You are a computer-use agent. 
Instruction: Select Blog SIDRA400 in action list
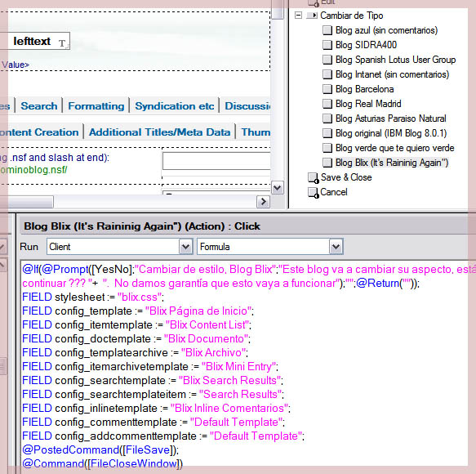(x=366, y=45)
